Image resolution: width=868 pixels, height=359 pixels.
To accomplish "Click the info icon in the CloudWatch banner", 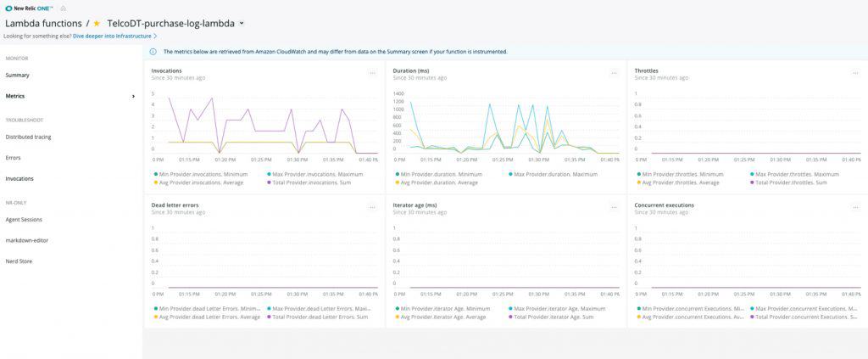I will [153, 52].
